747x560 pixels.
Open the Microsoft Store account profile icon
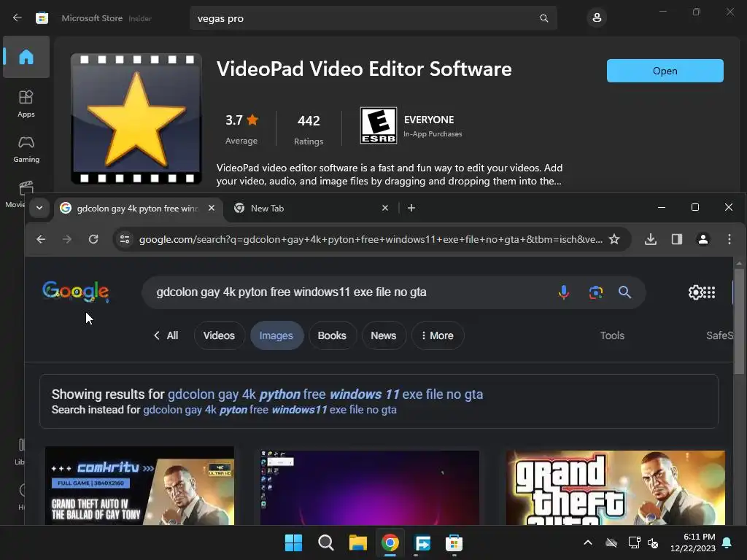tap(597, 18)
